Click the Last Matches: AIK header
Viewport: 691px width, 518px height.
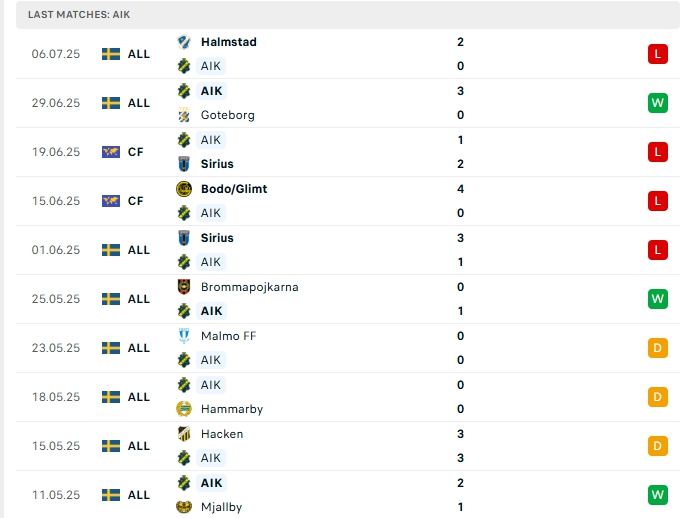pyautogui.click(x=79, y=15)
